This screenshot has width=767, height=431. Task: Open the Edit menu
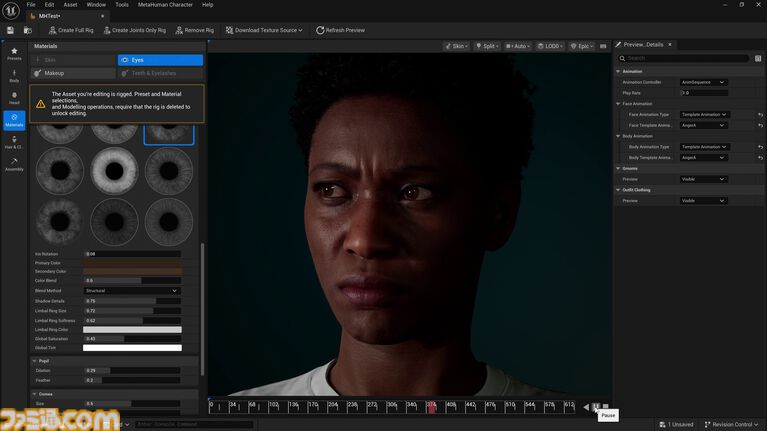click(49, 4)
